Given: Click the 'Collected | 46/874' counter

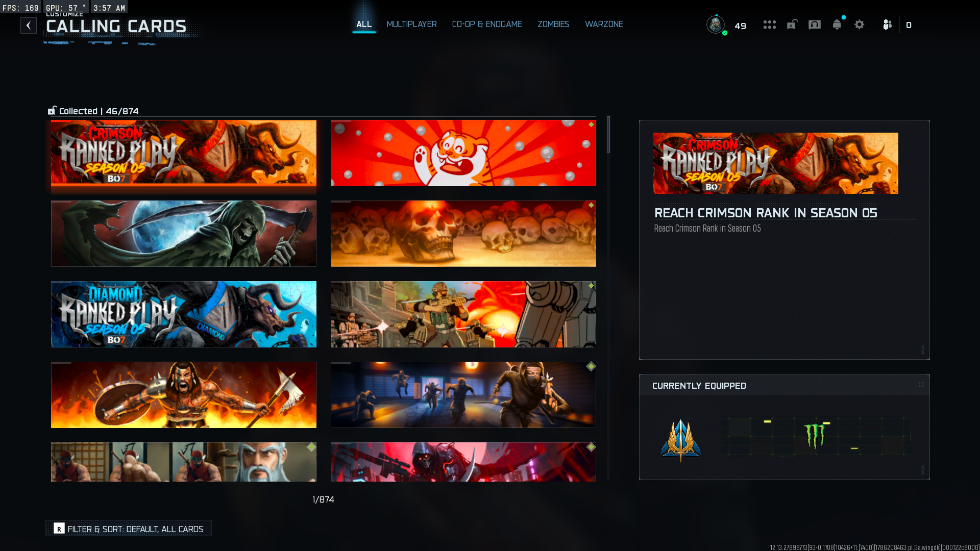Looking at the screenshot, I should pyautogui.click(x=99, y=111).
